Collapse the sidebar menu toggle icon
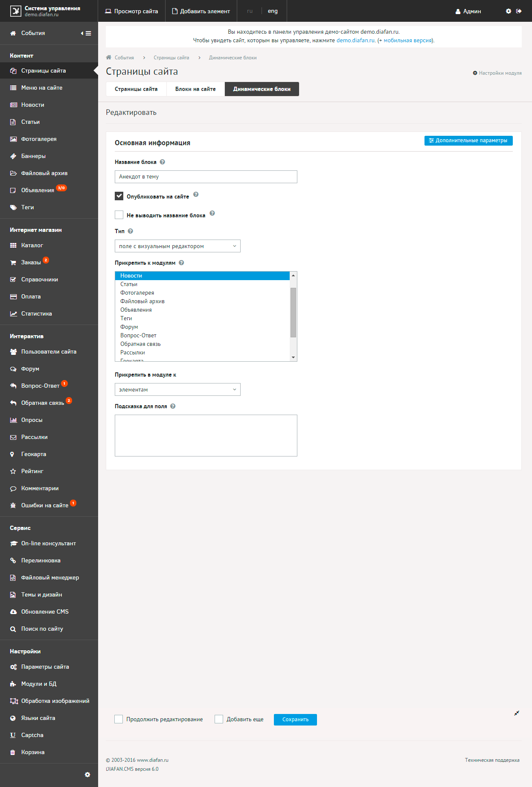The image size is (532, 787). coord(86,33)
